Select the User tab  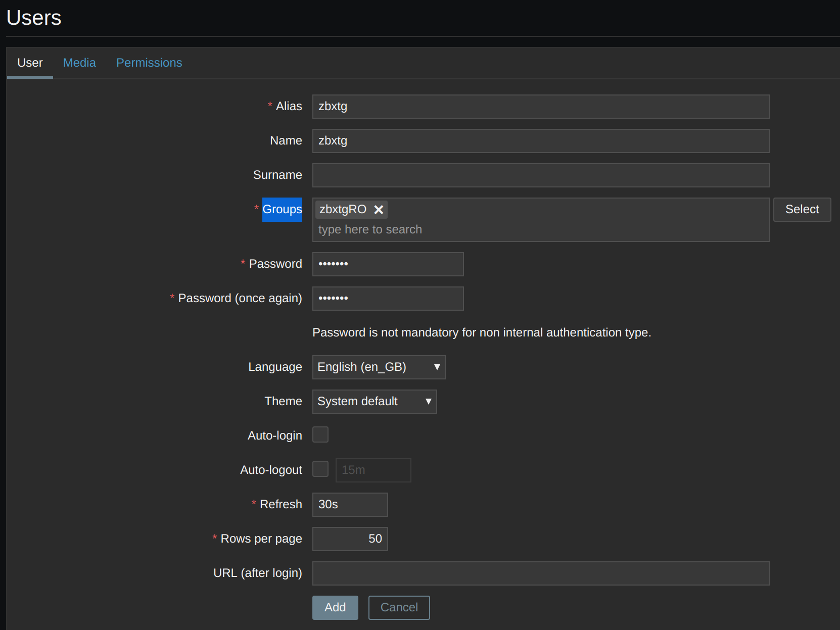(x=30, y=63)
